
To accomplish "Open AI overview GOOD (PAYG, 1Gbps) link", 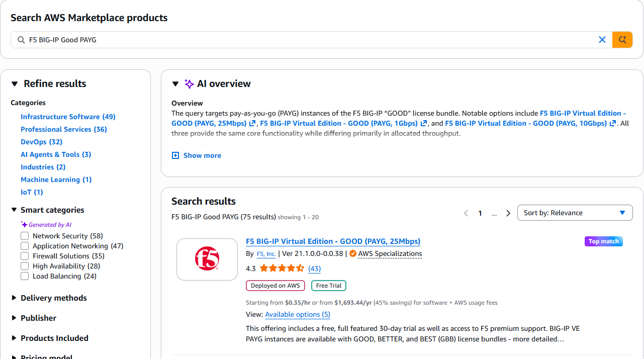I will [339, 123].
